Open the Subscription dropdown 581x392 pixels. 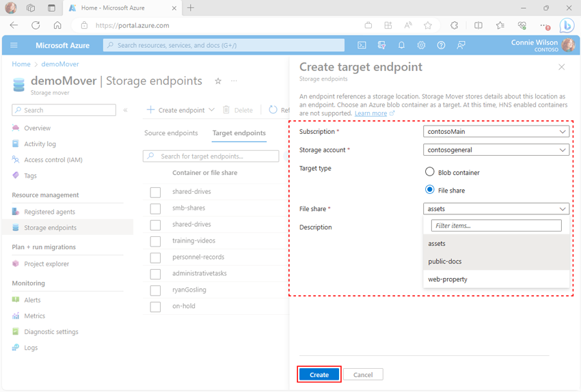pyautogui.click(x=496, y=131)
